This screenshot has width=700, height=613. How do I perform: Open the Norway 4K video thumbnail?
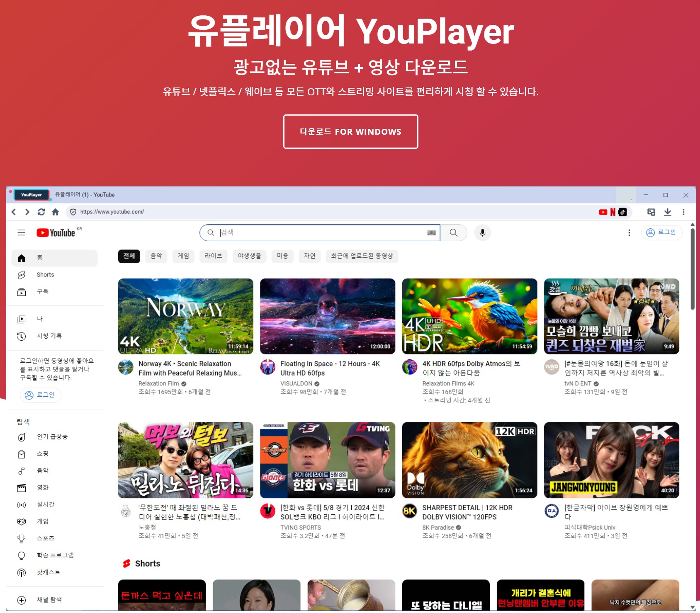coord(186,316)
